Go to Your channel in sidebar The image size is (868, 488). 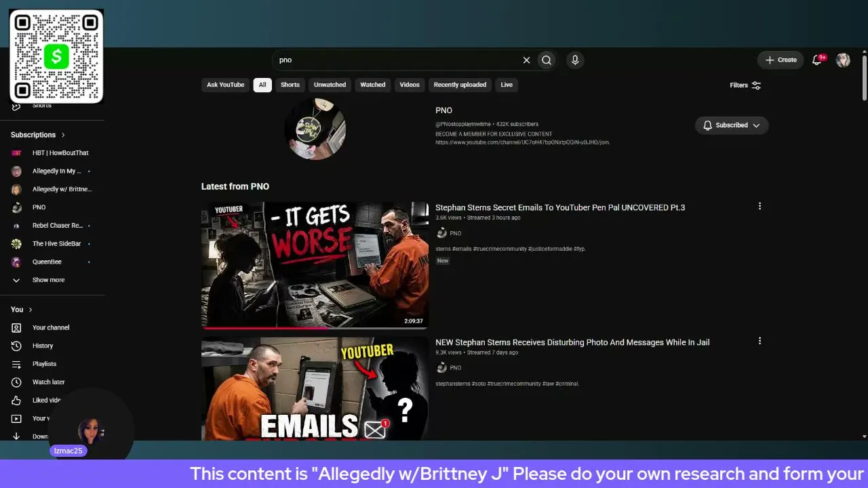point(52,327)
